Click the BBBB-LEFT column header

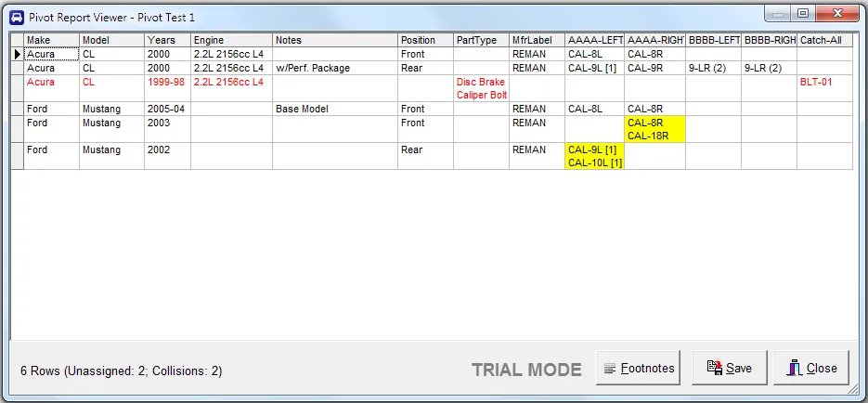coord(714,41)
